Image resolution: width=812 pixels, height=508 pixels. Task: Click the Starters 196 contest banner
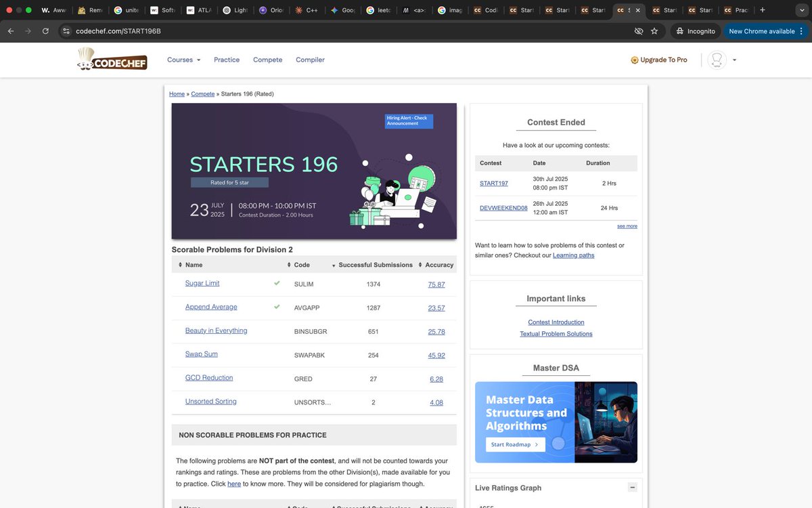pyautogui.click(x=314, y=171)
